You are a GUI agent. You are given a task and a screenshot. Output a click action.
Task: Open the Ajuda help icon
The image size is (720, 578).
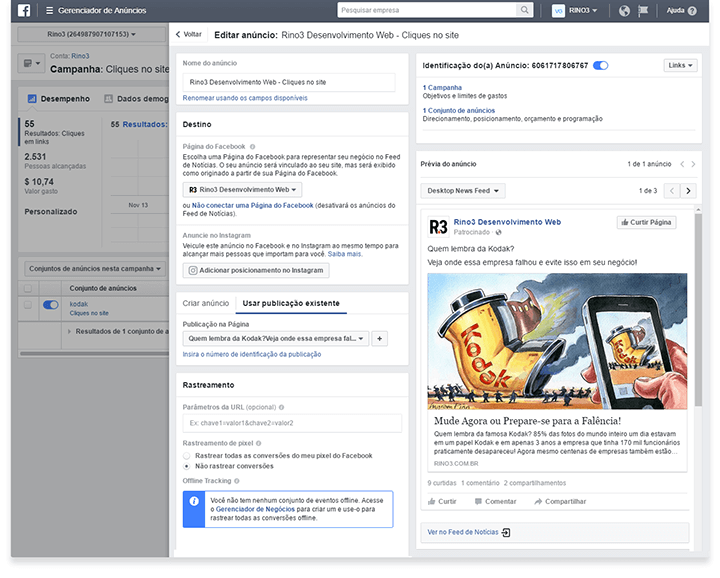[x=692, y=11]
